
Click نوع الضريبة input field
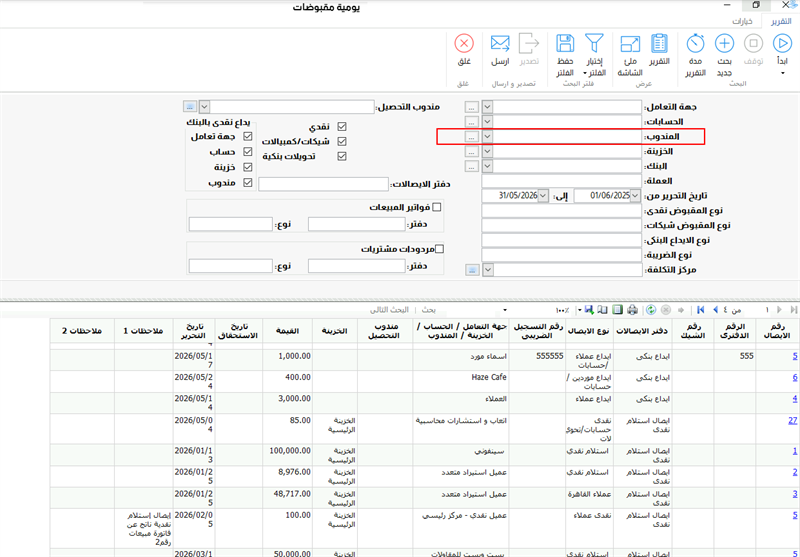click(561, 255)
